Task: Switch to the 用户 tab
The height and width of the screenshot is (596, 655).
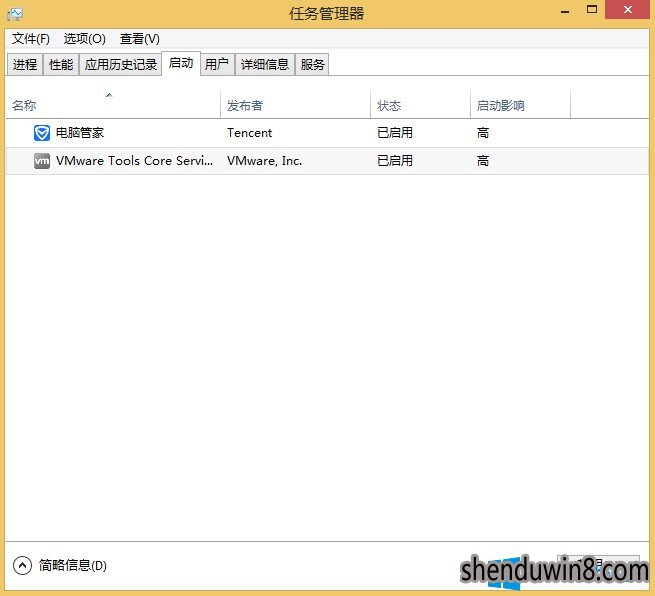Action: point(217,64)
